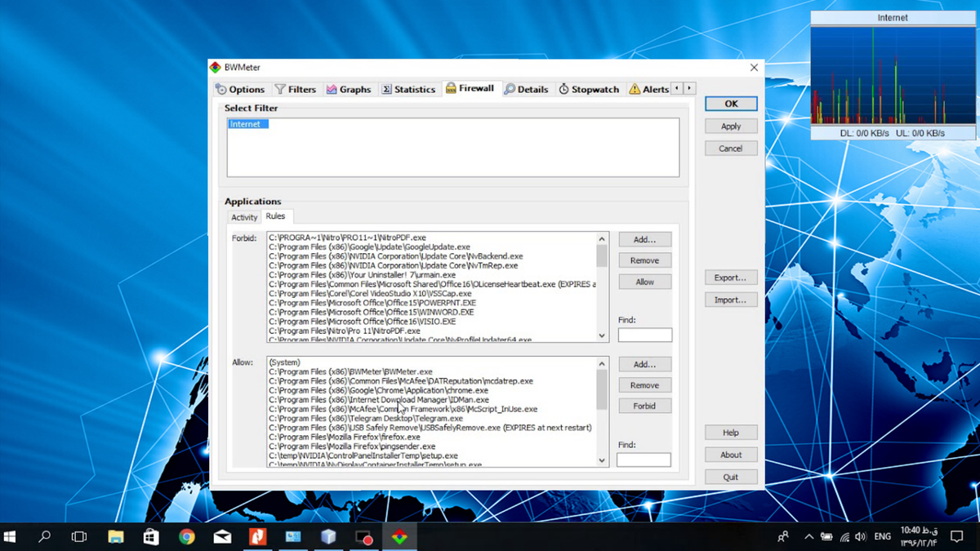Click the Allow list scroll-down arrow

point(603,460)
